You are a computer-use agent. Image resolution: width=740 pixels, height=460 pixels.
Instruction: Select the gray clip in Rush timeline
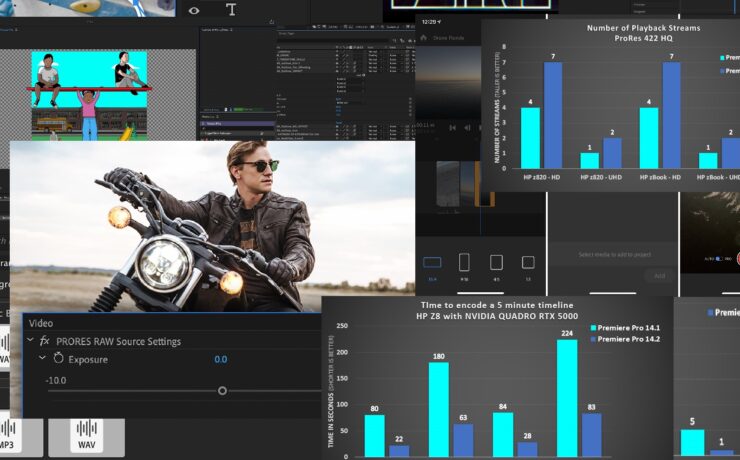point(448,184)
